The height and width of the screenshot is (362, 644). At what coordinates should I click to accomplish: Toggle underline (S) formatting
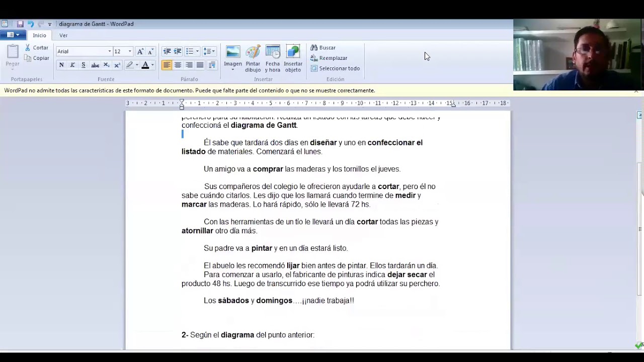tap(84, 65)
